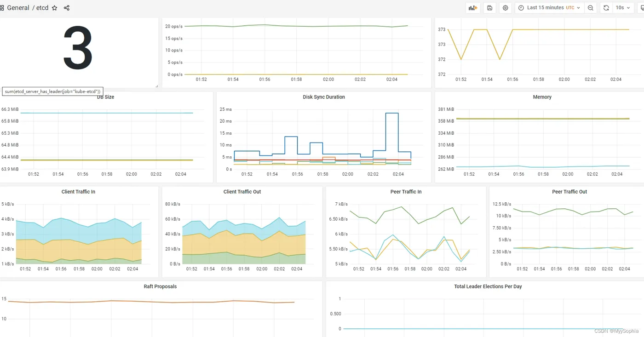Zoom out the time range
This screenshot has width=644, height=337.
click(x=591, y=8)
